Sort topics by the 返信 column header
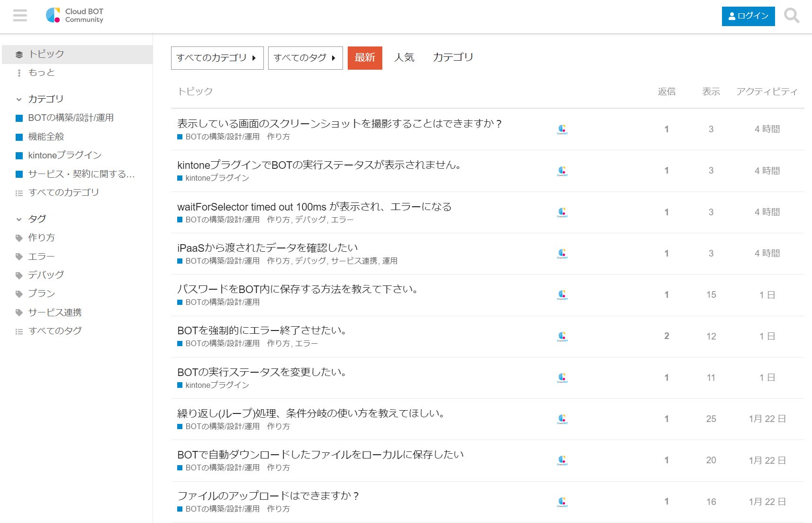The height and width of the screenshot is (523, 812). [x=666, y=92]
